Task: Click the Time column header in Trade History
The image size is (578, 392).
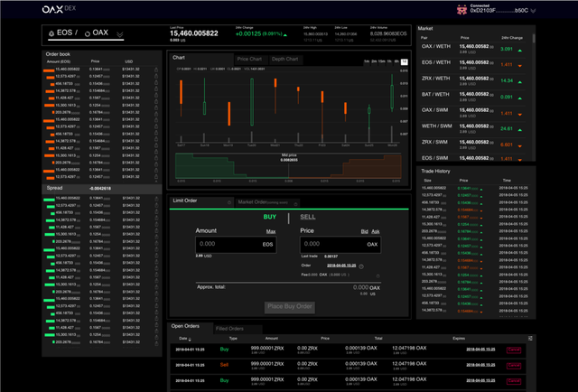Action: pos(507,181)
